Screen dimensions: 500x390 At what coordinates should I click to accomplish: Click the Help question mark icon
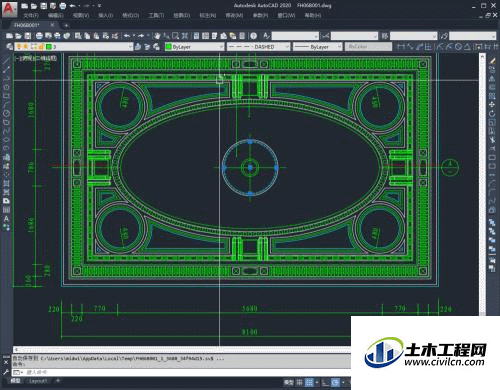point(254,36)
